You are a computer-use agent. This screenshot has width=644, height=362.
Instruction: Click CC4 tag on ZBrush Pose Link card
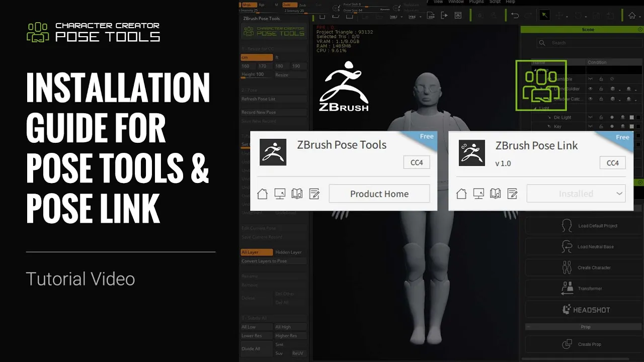(613, 163)
